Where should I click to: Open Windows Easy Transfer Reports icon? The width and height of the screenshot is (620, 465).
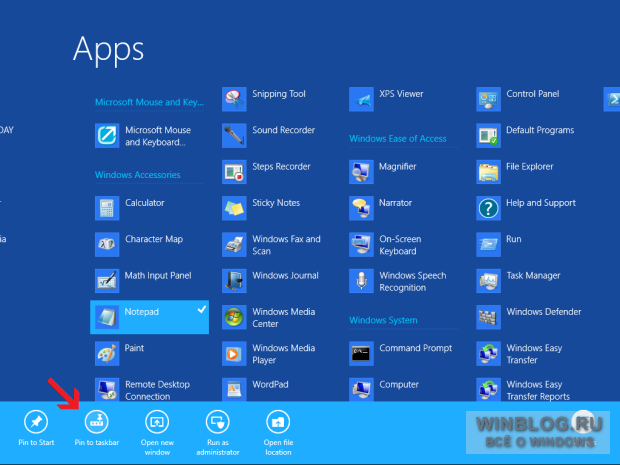click(489, 389)
